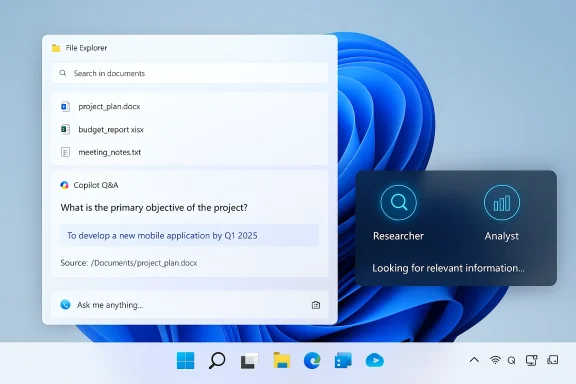Screen dimensions: 576x384
Task: Click the Researcher label
Action: 398,236
